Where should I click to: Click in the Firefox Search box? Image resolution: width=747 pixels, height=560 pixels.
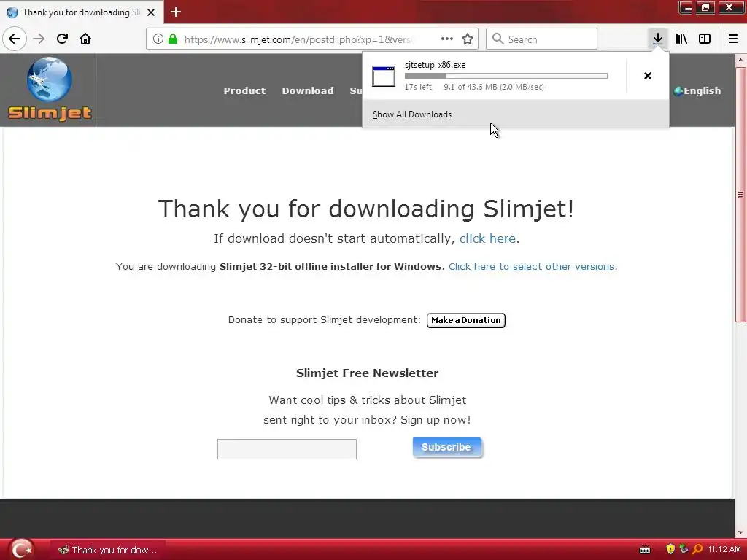(542, 39)
